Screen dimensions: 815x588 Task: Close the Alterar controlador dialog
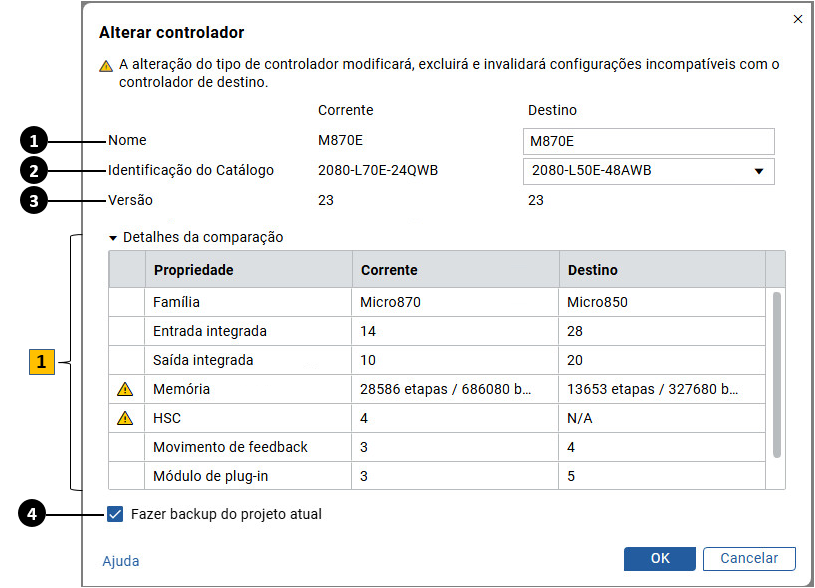[x=797, y=19]
